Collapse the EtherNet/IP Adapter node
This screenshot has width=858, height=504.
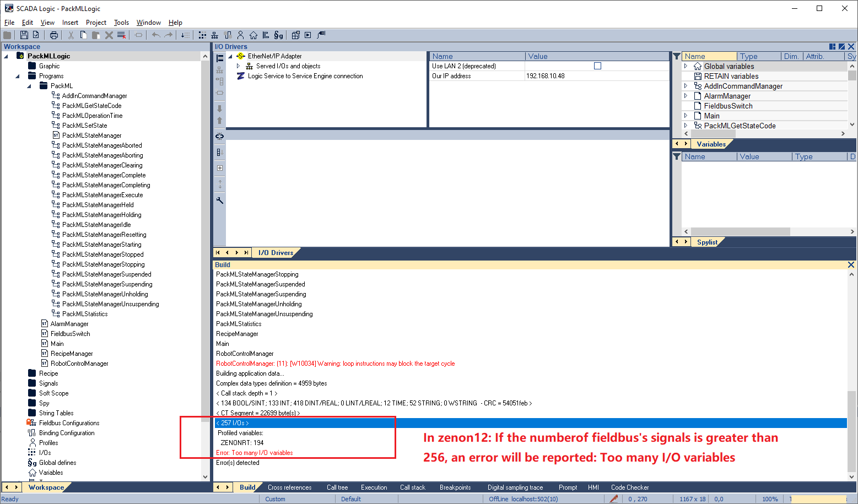tap(230, 56)
